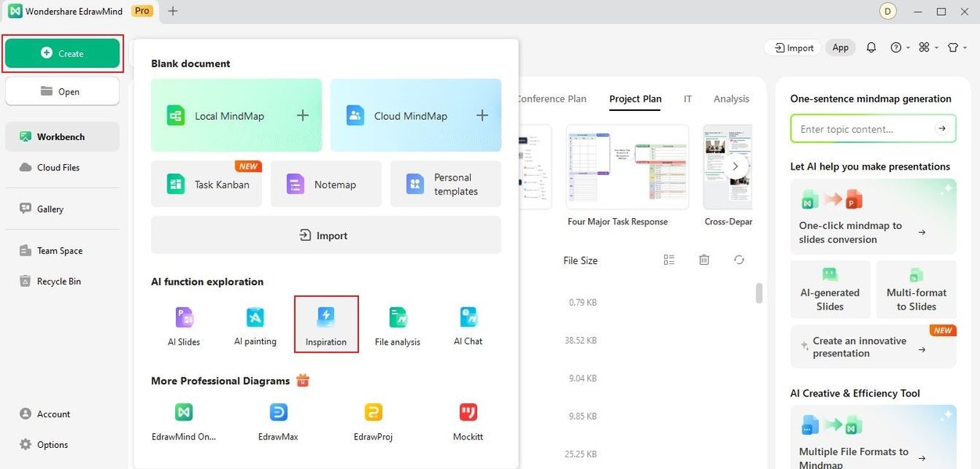Expand the shirt theme dropdown
Viewport: 980px width, 469px height.
[x=957, y=48]
